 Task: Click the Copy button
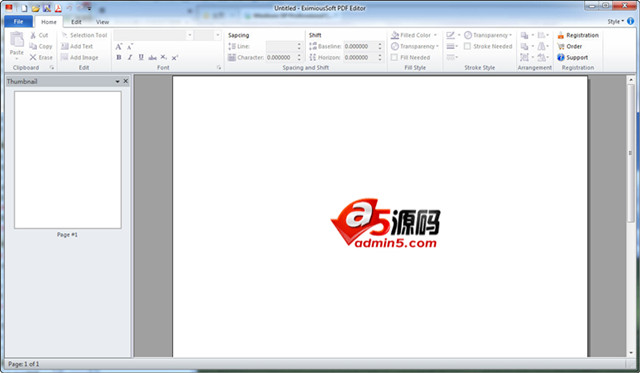pyautogui.click(x=41, y=46)
